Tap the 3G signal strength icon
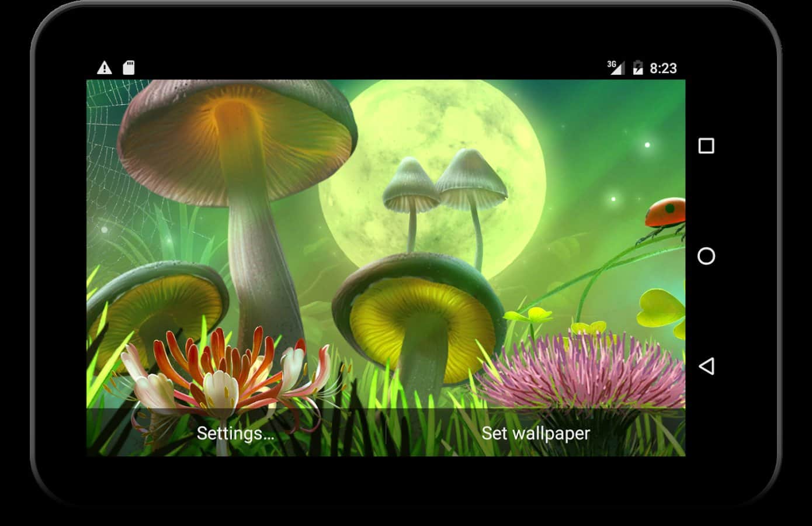This screenshot has height=526, width=812. [615, 67]
